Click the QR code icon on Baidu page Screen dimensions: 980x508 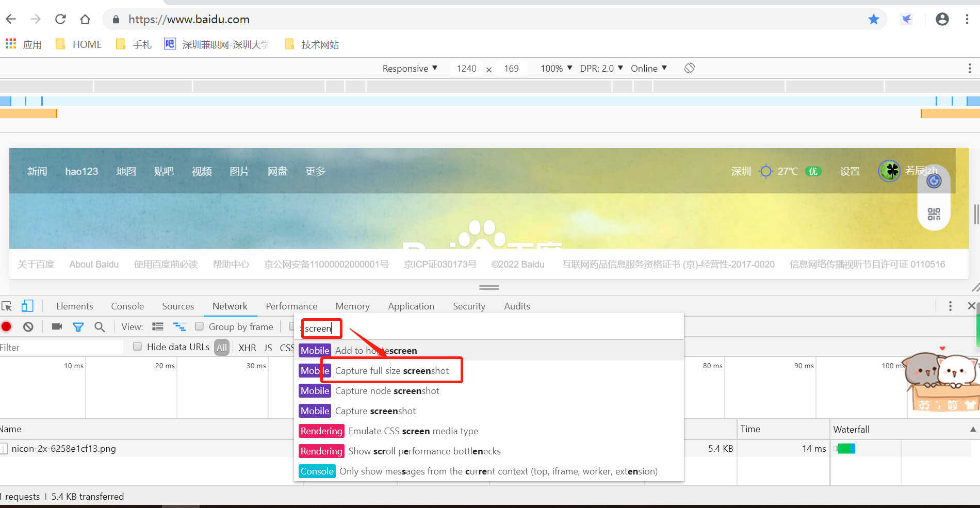[934, 214]
